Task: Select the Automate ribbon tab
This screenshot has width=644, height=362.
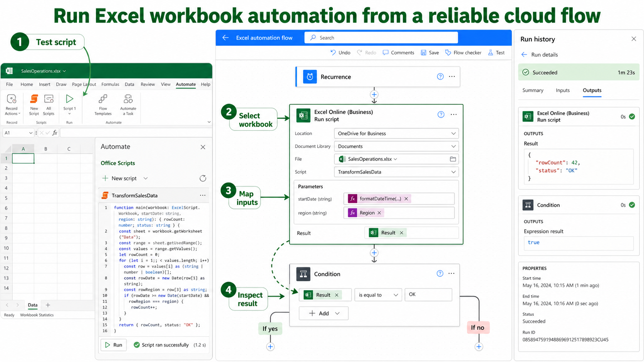Action: coord(186,84)
